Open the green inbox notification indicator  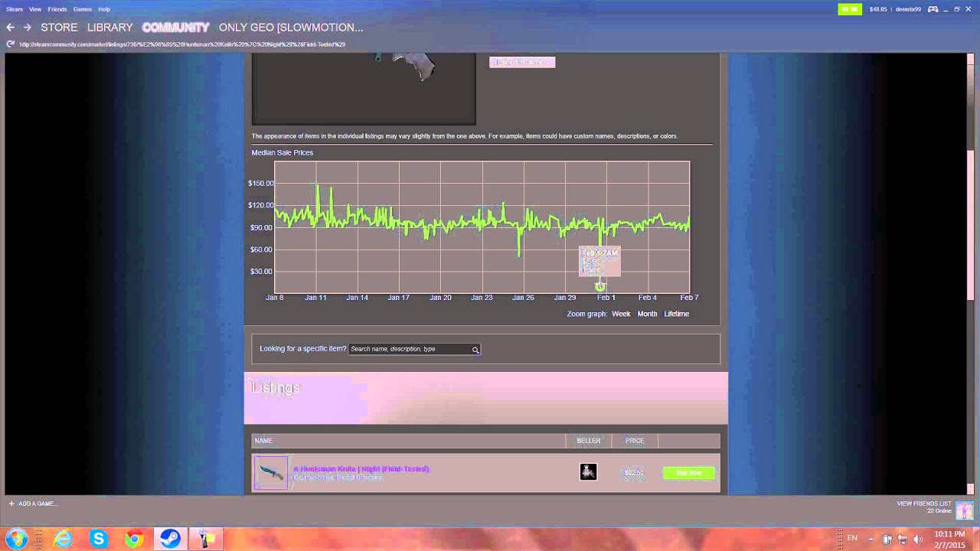point(849,9)
